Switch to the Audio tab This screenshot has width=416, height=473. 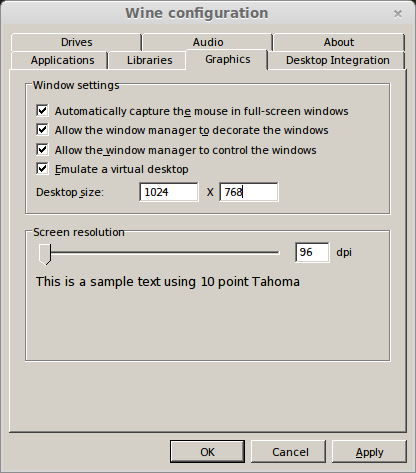tap(208, 42)
